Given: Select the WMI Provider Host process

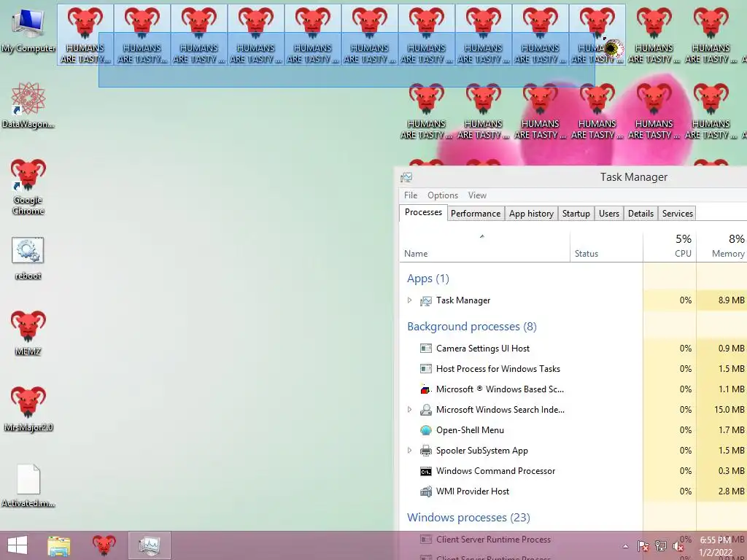Looking at the screenshot, I should [x=573, y=492].
